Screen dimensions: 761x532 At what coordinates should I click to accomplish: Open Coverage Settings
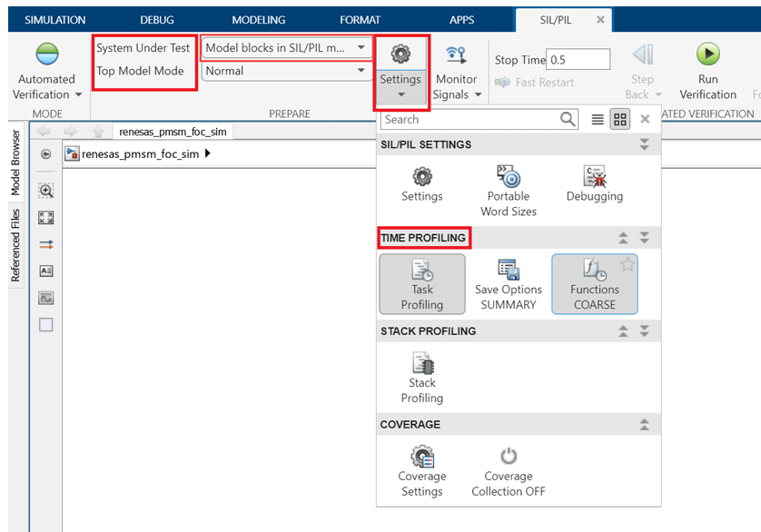pyautogui.click(x=422, y=458)
